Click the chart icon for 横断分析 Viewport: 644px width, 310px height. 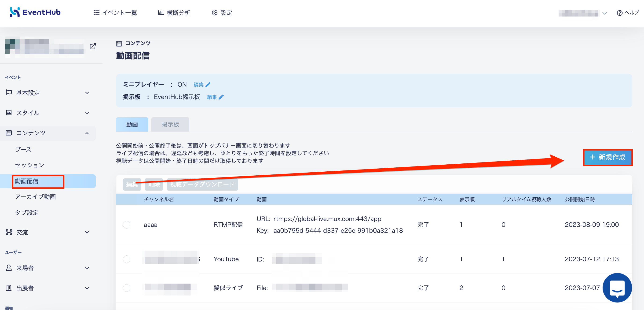[x=161, y=12]
